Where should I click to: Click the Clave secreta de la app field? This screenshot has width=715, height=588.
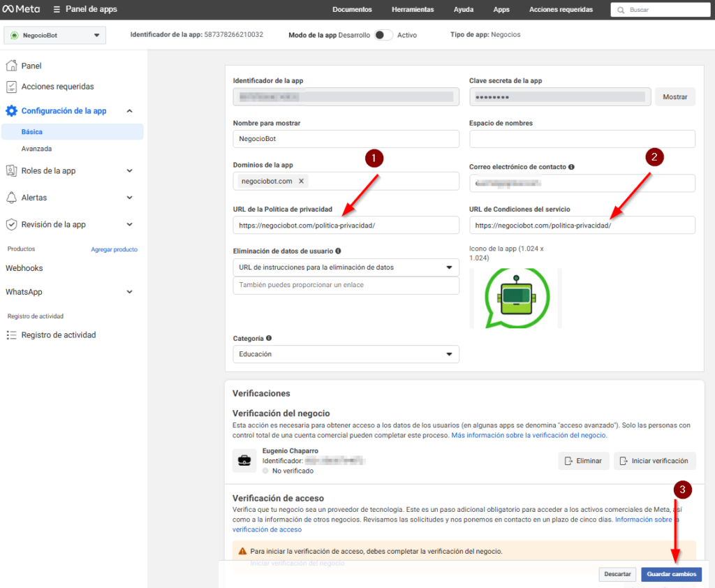pos(560,96)
